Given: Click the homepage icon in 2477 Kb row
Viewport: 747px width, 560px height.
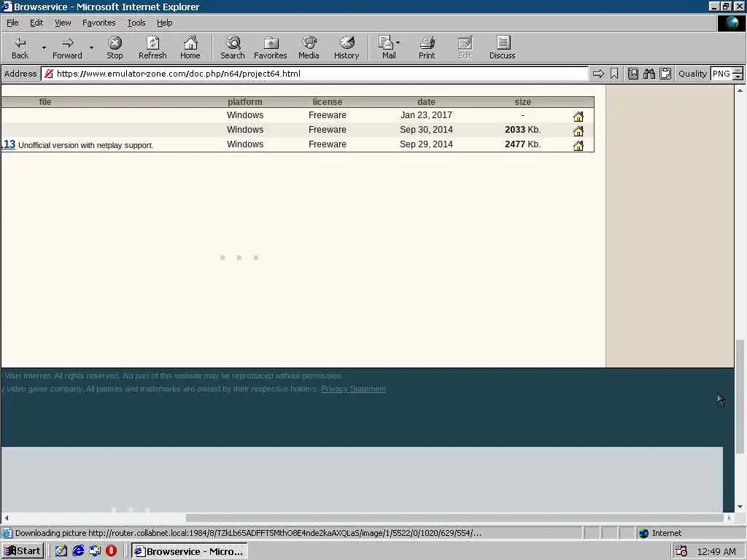Looking at the screenshot, I should coord(578,146).
